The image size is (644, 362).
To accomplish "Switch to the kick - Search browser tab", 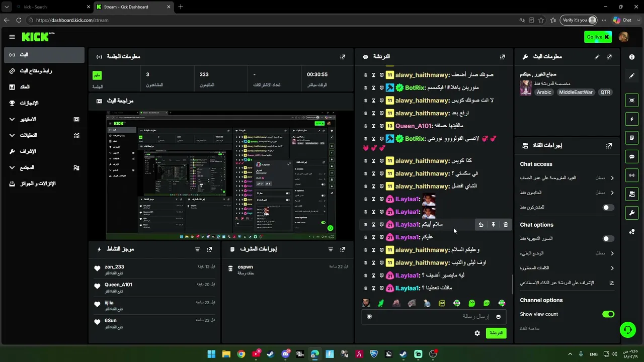I will click(x=53, y=7).
